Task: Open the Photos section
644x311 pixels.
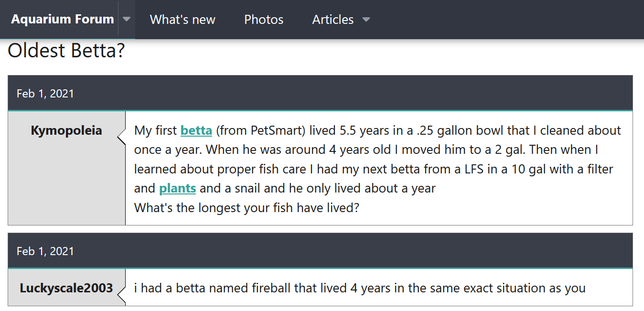Action: pyautogui.click(x=263, y=20)
